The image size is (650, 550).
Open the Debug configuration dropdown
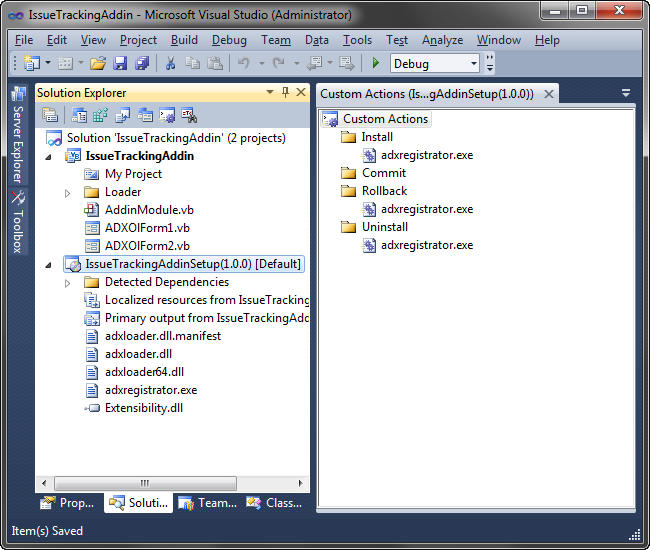473,63
